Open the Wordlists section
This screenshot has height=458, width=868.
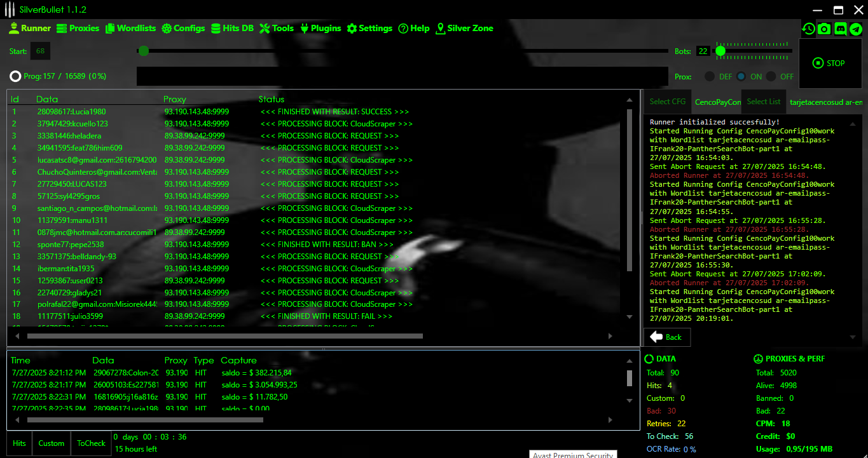point(130,28)
